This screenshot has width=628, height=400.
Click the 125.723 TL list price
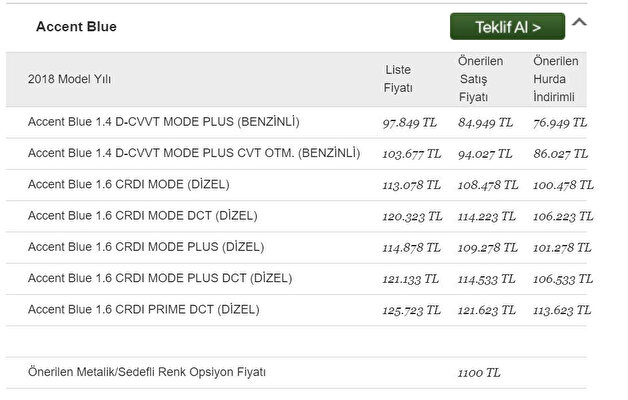click(x=411, y=310)
